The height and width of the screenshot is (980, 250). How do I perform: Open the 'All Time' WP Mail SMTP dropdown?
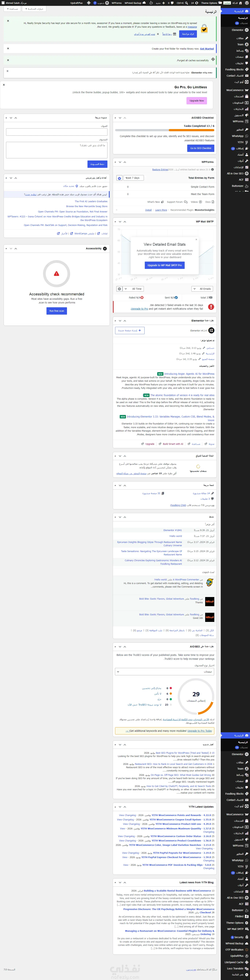point(134,289)
